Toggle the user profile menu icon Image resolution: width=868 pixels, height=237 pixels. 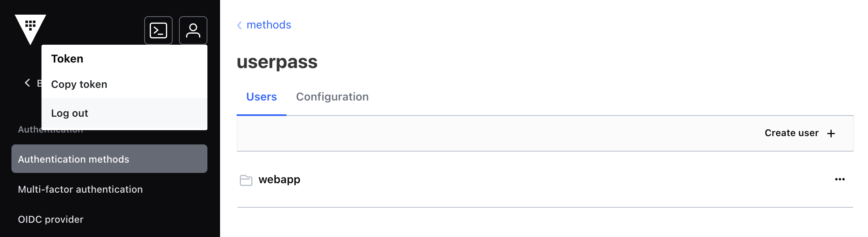tap(193, 30)
